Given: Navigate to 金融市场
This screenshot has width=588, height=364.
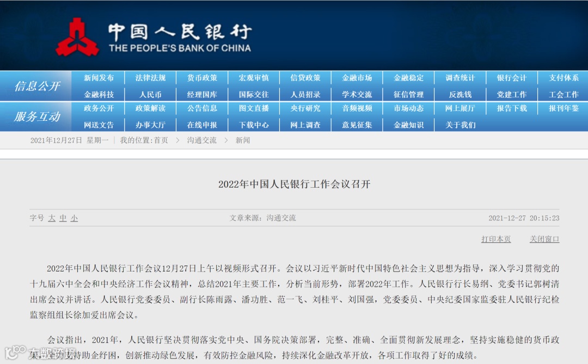Looking at the screenshot, I should pos(357,78).
